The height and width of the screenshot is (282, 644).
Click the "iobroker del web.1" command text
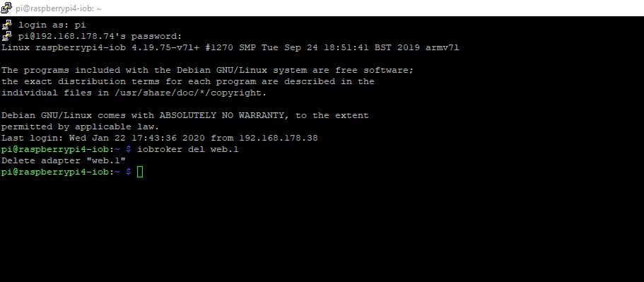pos(188,149)
